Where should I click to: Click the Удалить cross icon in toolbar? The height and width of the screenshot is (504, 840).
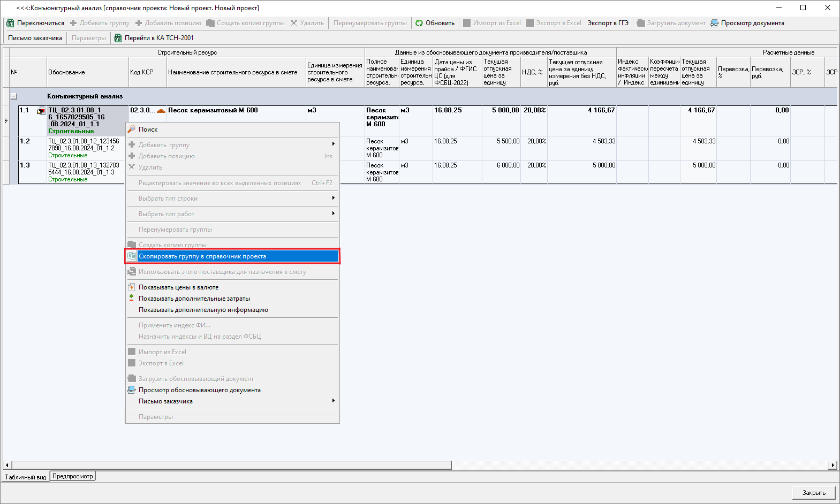[294, 23]
